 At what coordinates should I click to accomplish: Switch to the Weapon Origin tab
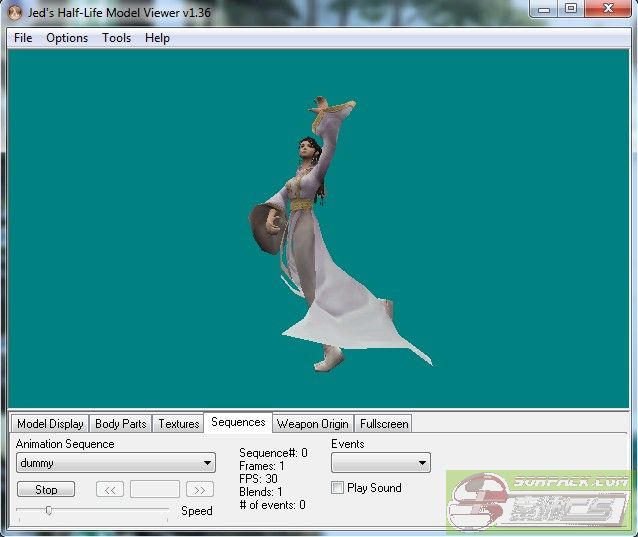click(x=312, y=424)
